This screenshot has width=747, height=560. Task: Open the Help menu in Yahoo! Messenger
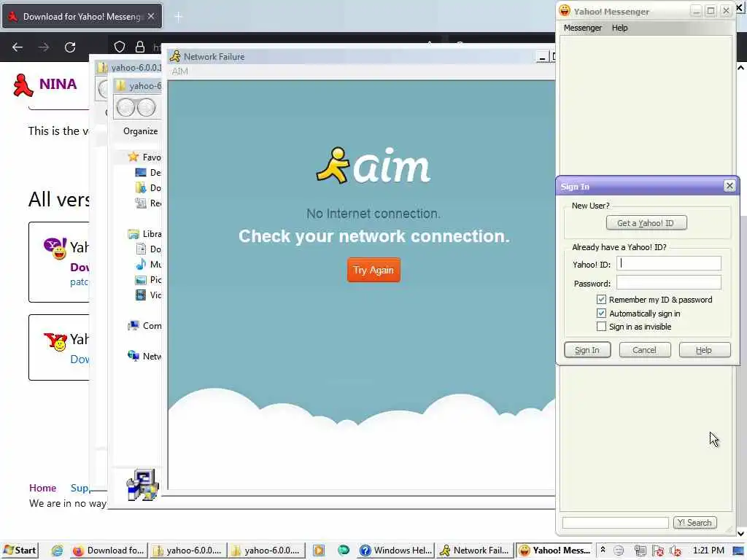coord(619,28)
